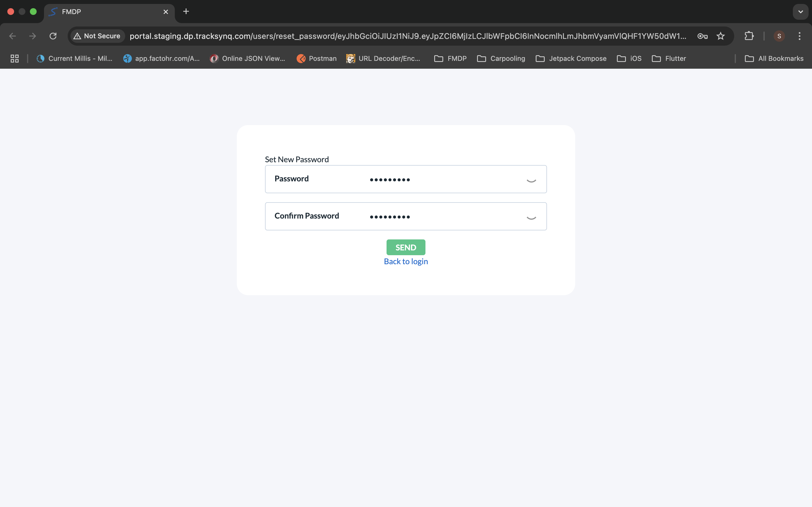
Task: Click the Not Secure site info chip
Action: point(97,36)
